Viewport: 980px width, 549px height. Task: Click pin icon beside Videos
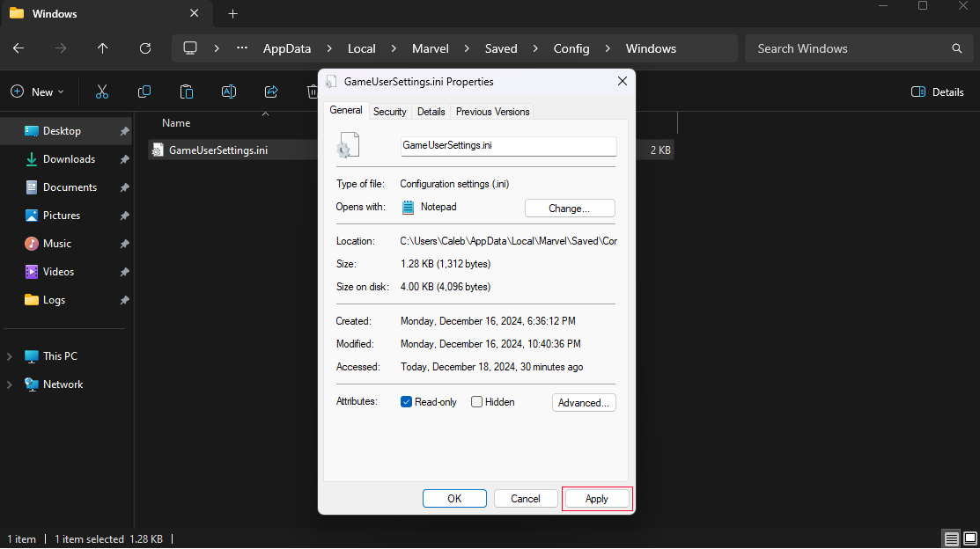(x=124, y=272)
